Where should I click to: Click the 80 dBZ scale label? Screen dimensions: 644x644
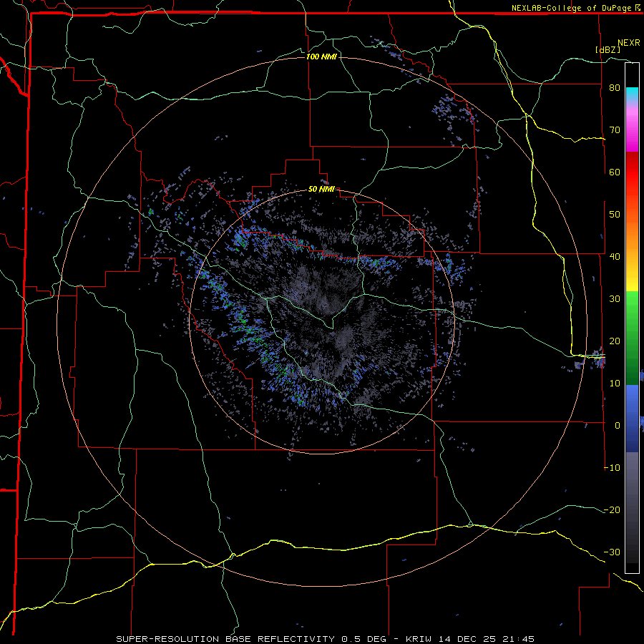coord(615,88)
